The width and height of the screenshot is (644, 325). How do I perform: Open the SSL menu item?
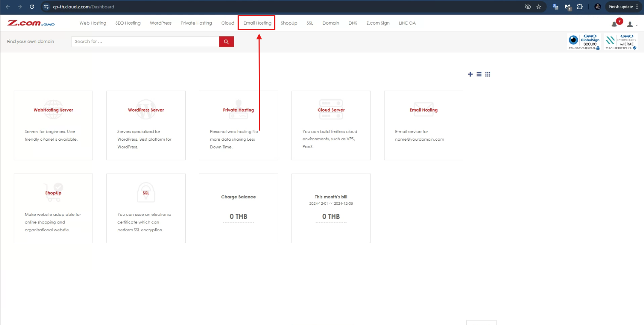tap(310, 23)
